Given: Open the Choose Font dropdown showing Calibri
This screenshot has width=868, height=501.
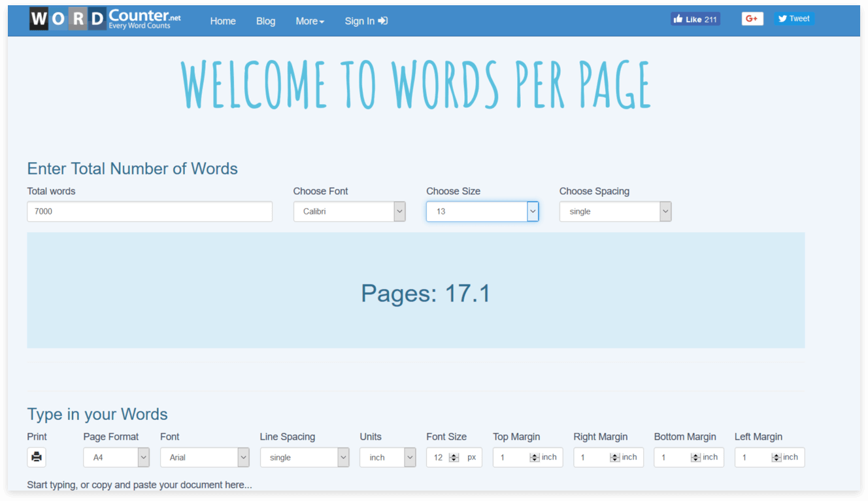Looking at the screenshot, I should (349, 211).
